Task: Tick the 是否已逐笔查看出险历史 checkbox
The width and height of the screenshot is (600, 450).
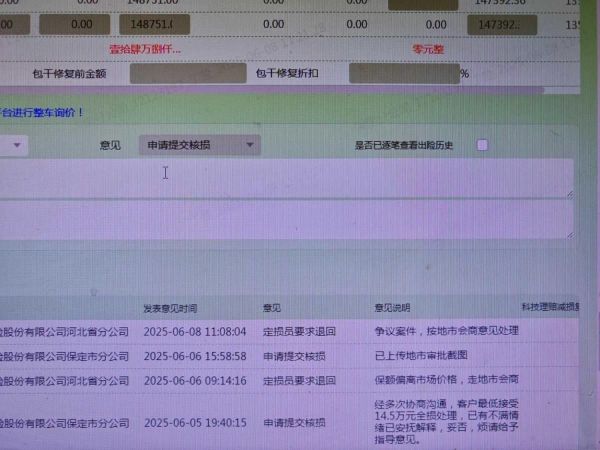Action: 482,145
